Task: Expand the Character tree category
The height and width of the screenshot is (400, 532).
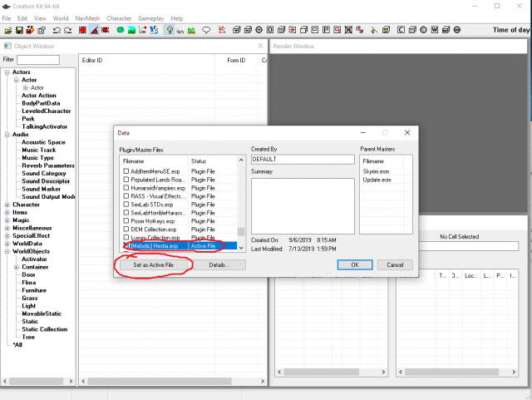Action: point(7,205)
